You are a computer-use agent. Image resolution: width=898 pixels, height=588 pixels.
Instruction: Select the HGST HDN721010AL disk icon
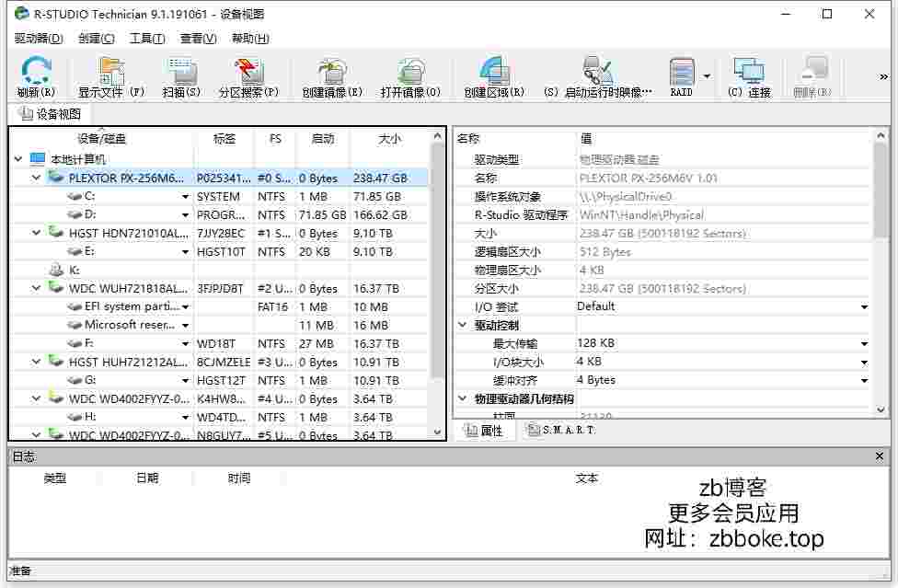[56, 233]
